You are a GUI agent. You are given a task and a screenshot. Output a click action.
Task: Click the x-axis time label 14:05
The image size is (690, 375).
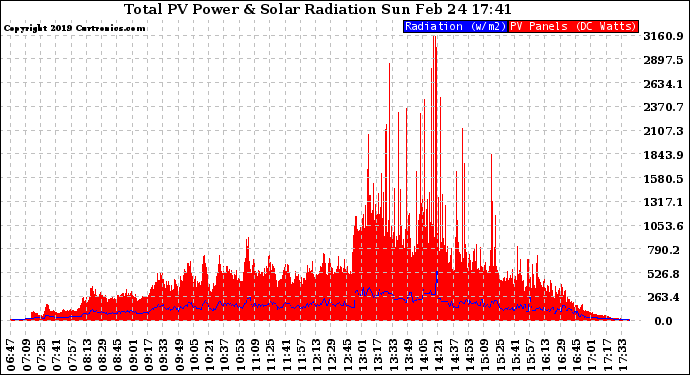[423, 355]
